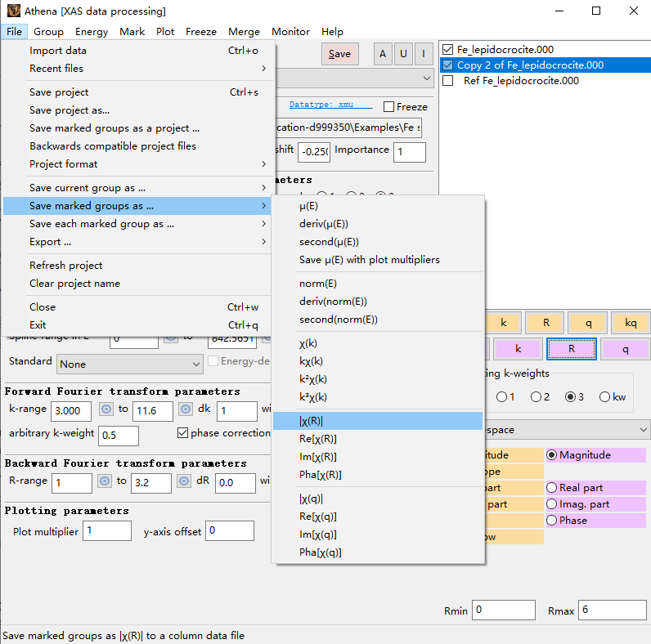
Task: Plot marked groups in q with purple q button
Action: click(625, 349)
